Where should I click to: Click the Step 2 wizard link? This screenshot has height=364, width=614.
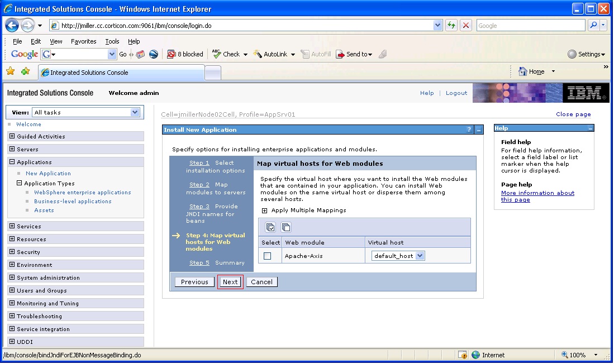tap(199, 185)
